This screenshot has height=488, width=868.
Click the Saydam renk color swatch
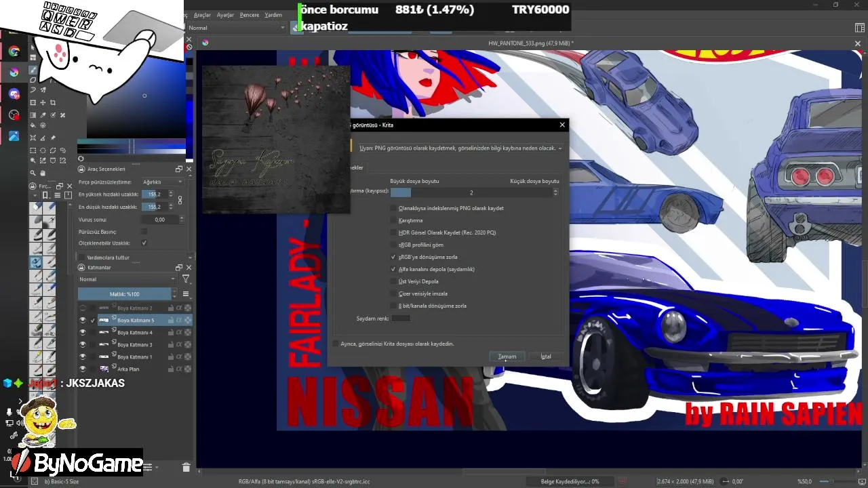coord(401,319)
